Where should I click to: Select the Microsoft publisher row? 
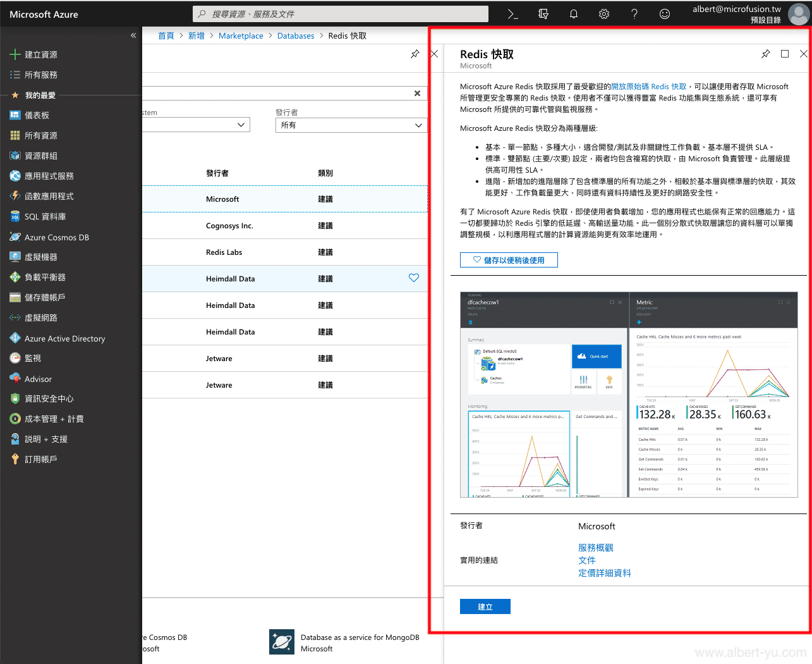click(x=285, y=199)
